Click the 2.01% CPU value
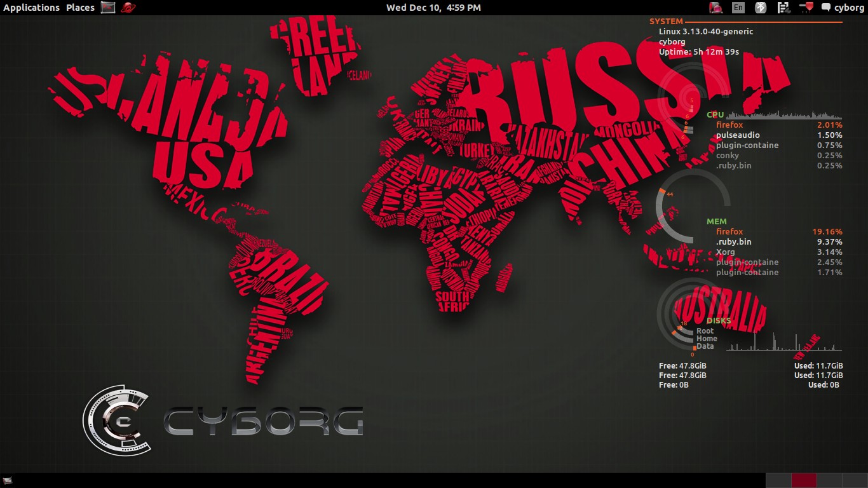868x488 pixels. tap(830, 125)
